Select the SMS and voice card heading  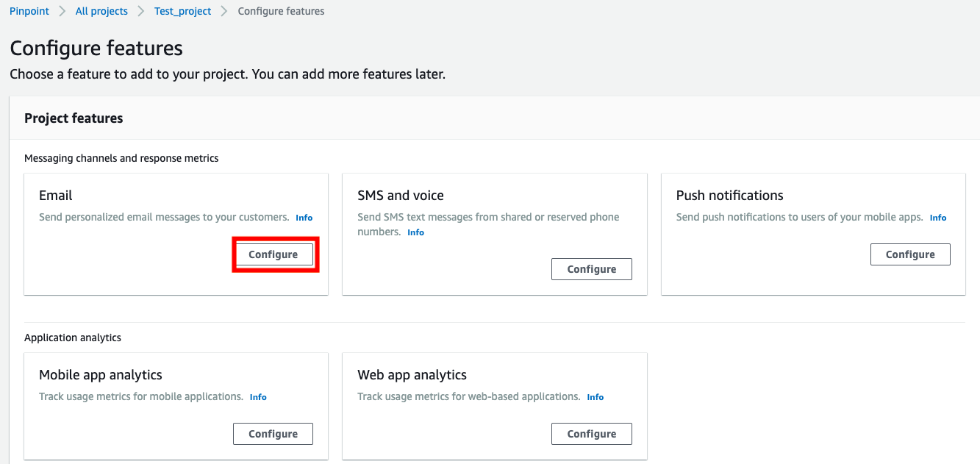[401, 196]
